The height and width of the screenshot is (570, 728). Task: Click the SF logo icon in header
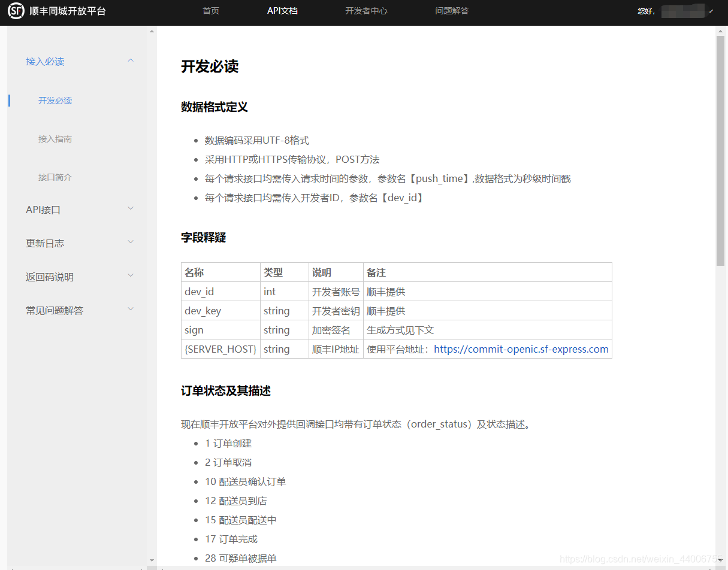tap(16, 10)
